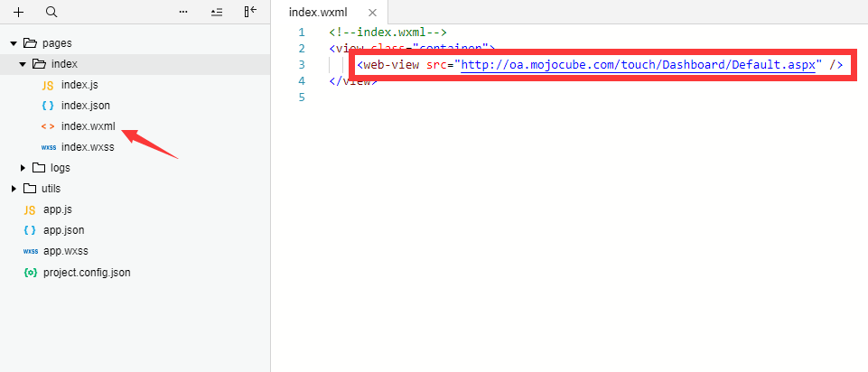
Task: Click the braces icon beside index.json
Action: point(48,106)
